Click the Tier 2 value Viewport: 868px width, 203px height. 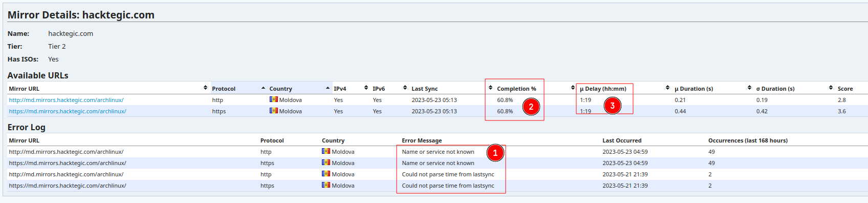point(57,46)
